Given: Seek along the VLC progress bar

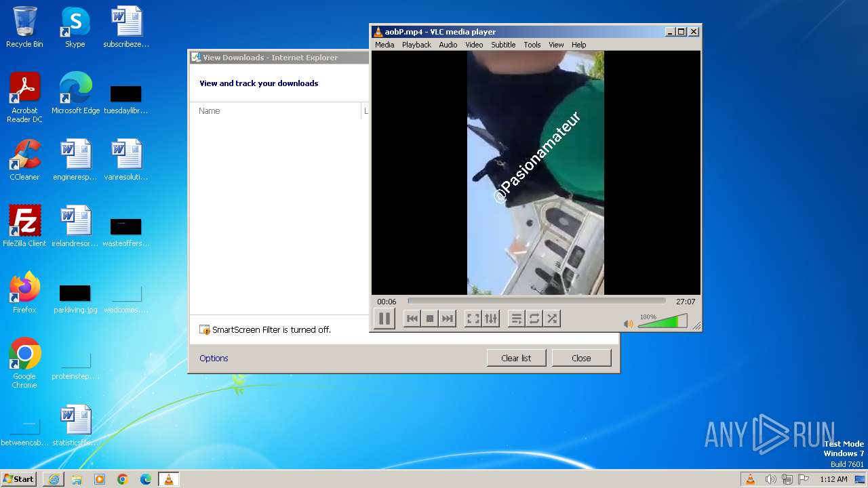Looking at the screenshot, I should 536,302.
